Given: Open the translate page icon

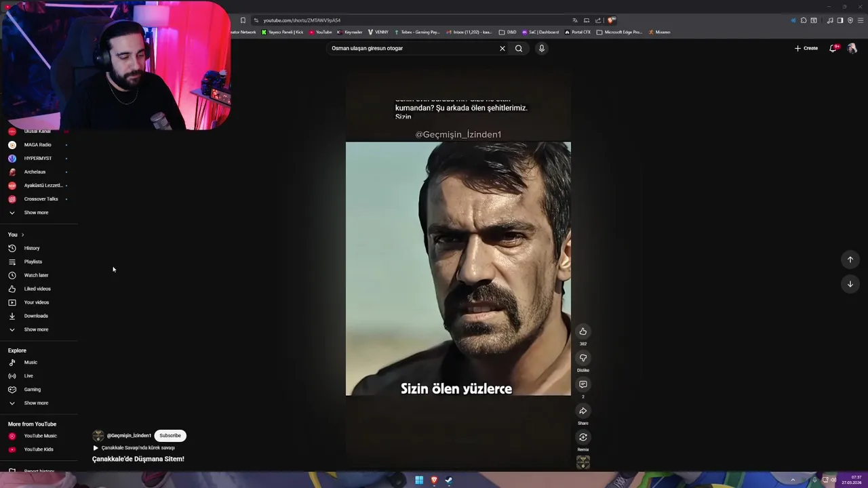Looking at the screenshot, I should point(575,20).
